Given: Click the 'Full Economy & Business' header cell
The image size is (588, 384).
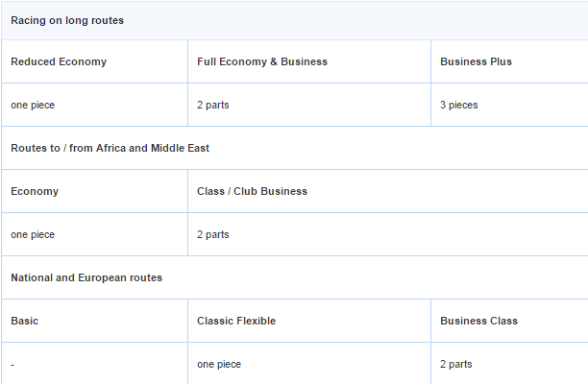Looking at the screenshot, I should click(262, 61).
